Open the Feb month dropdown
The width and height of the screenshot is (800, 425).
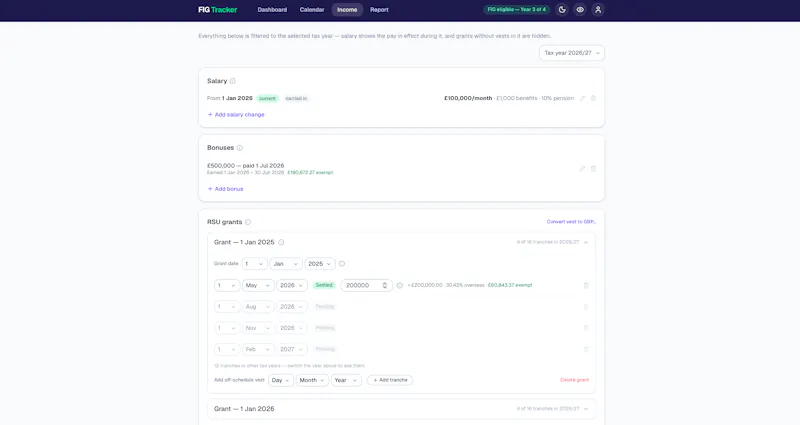coord(258,349)
